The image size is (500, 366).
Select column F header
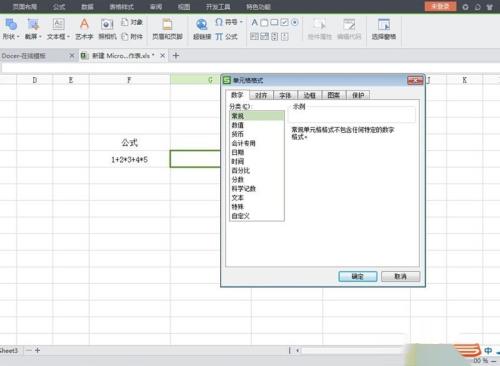(x=130, y=80)
